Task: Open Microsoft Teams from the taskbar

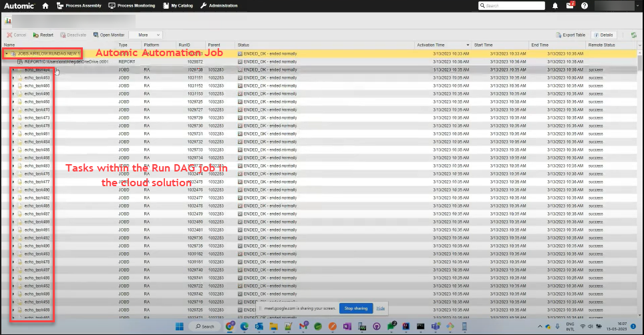Action: (436, 326)
